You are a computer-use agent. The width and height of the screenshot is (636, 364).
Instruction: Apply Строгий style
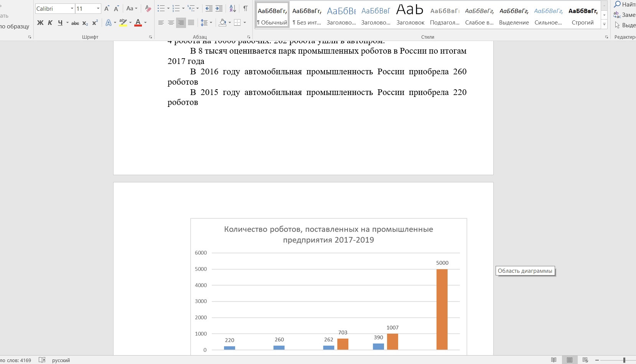tap(583, 15)
